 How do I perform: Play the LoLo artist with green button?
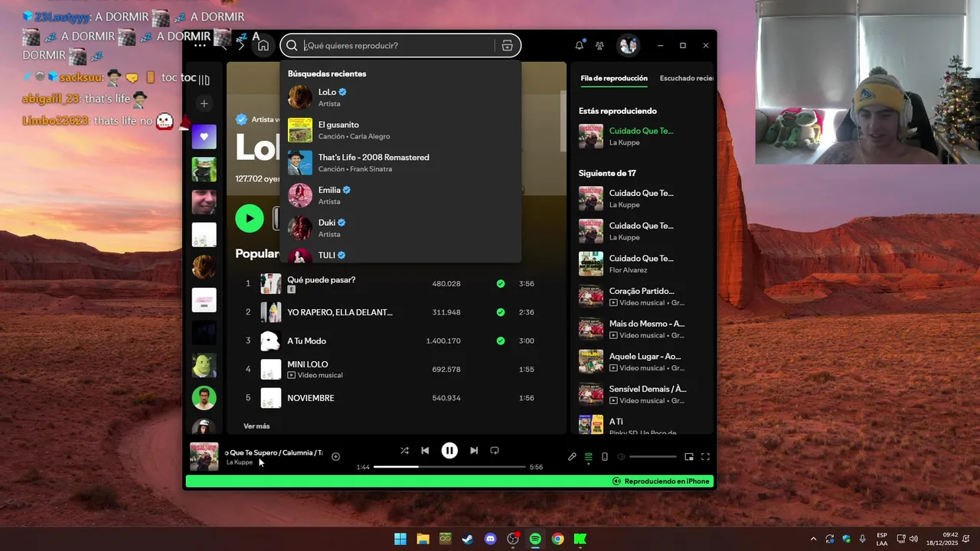point(250,218)
